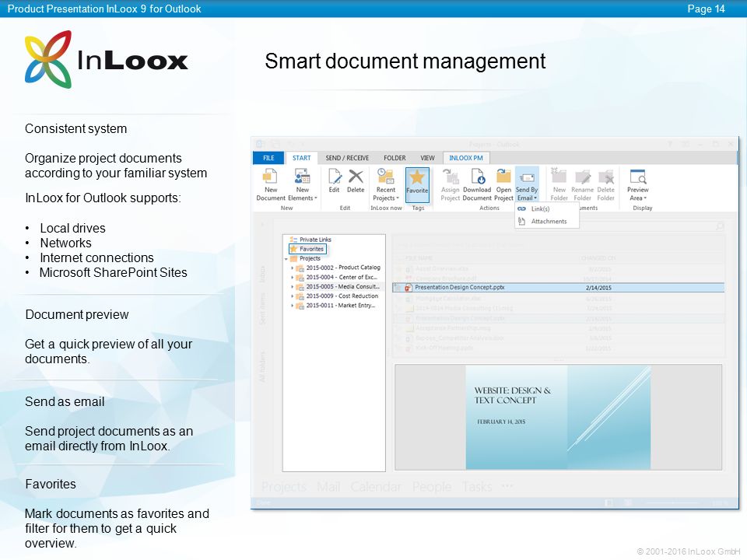Open the Projects navigation item
The height and width of the screenshot is (560, 747).
coord(284,487)
